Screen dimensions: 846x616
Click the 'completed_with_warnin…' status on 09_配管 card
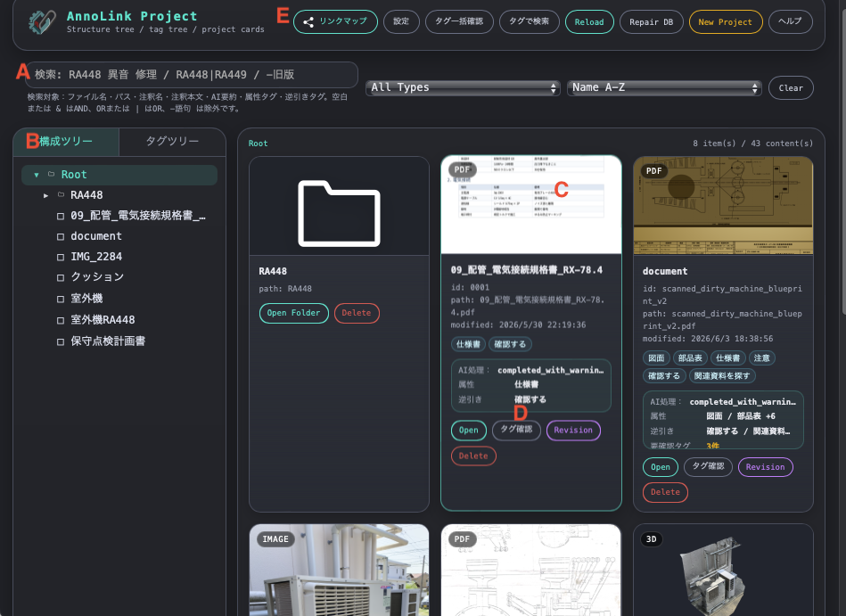(x=550, y=371)
